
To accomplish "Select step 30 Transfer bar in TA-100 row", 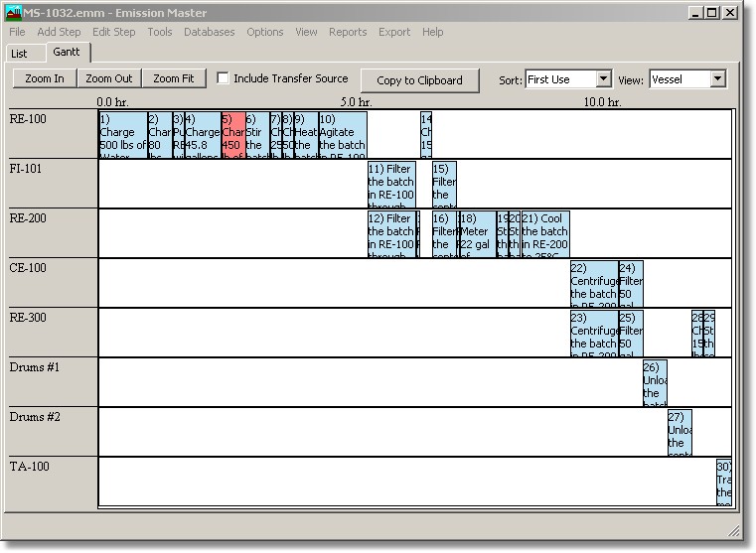I will pyautogui.click(x=724, y=483).
